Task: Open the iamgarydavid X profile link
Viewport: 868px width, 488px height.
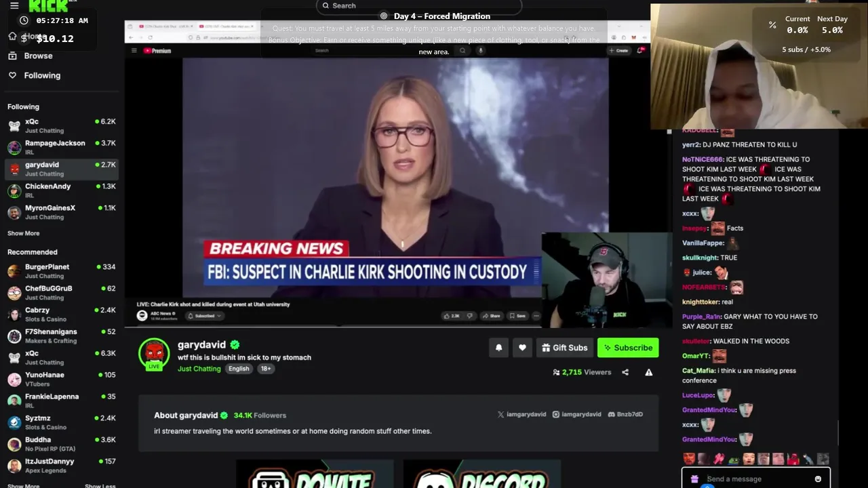Action: coord(521,414)
